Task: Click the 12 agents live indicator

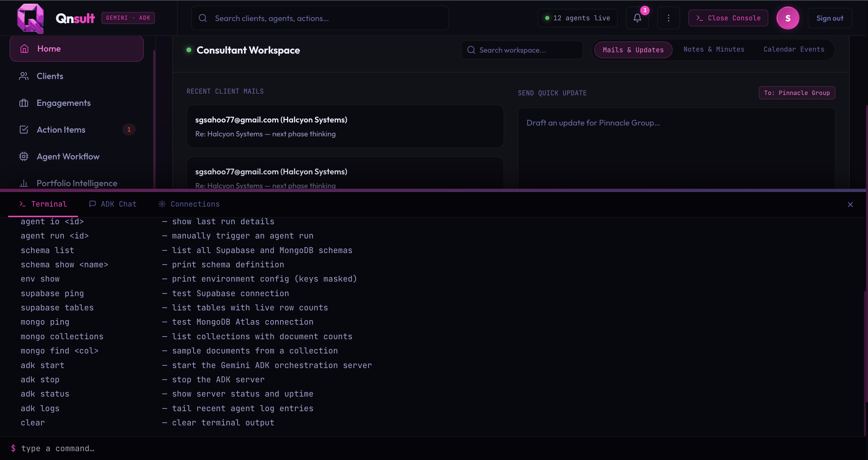Action: [x=577, y=18]
